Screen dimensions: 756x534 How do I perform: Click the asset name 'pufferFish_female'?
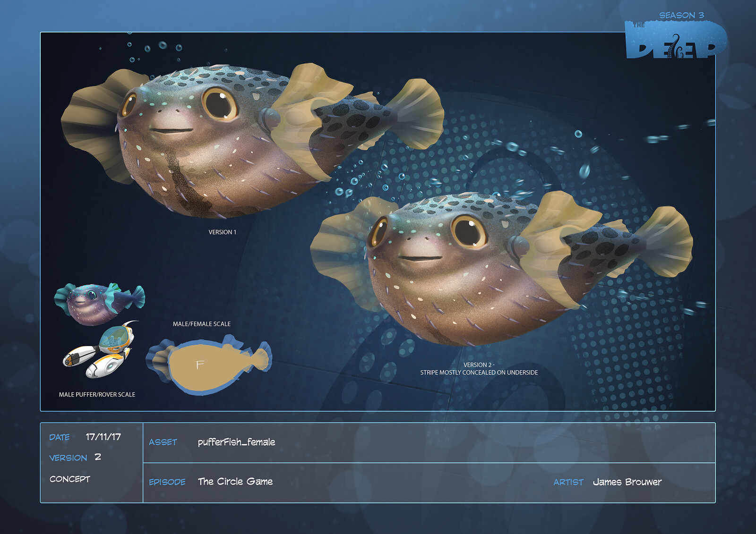tap(236, 442)
